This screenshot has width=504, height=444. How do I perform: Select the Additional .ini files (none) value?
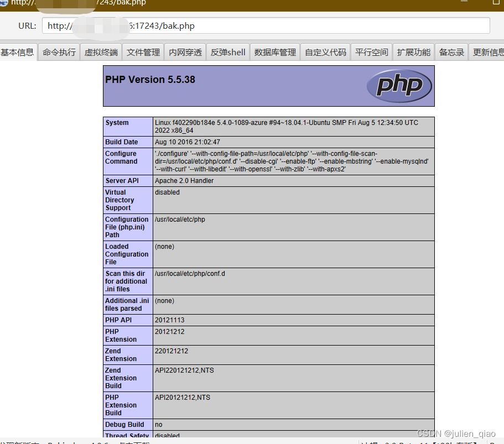(164, 301)
